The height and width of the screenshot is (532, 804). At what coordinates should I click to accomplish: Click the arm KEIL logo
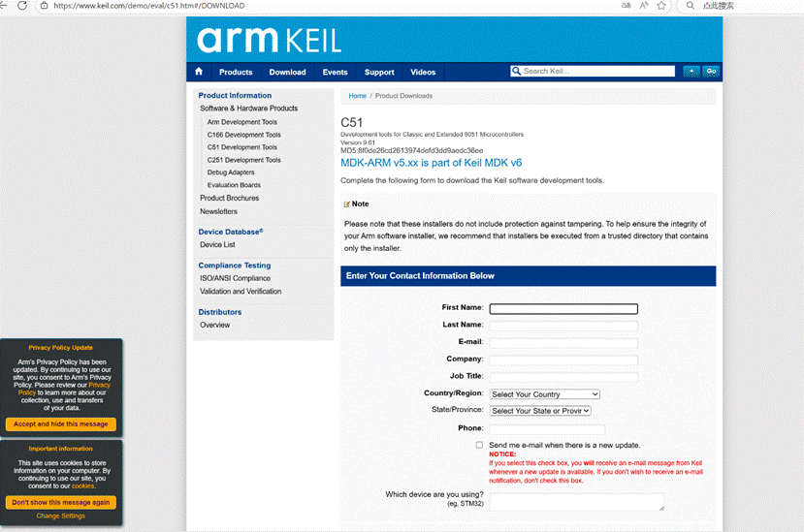270,40
